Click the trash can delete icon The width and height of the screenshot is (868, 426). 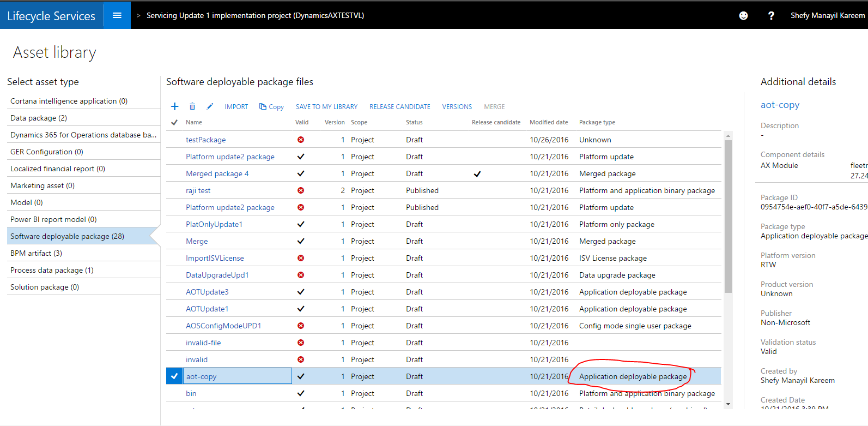192,106
